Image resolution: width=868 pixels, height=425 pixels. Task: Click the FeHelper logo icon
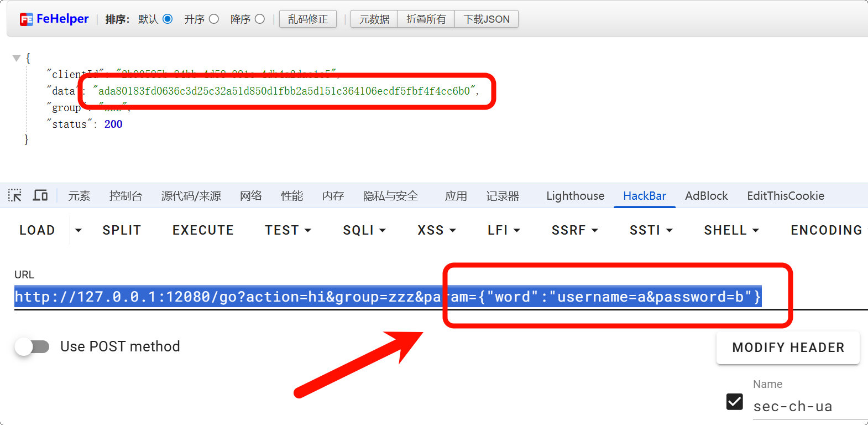pyautogui.click(x=26, y=19)
